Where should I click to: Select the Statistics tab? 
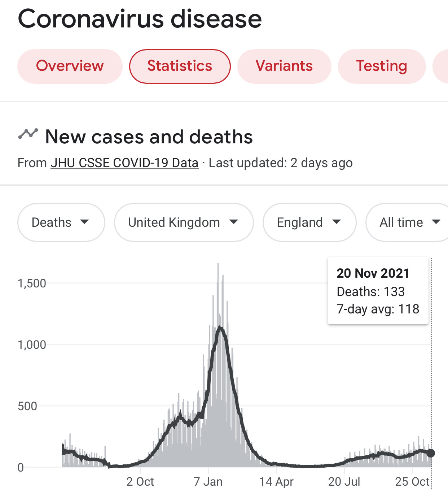[180, 66]
